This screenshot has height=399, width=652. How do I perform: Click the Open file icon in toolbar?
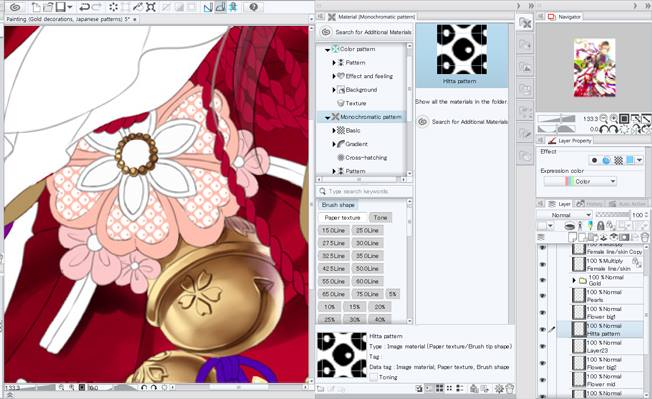[x=49, y=7]
